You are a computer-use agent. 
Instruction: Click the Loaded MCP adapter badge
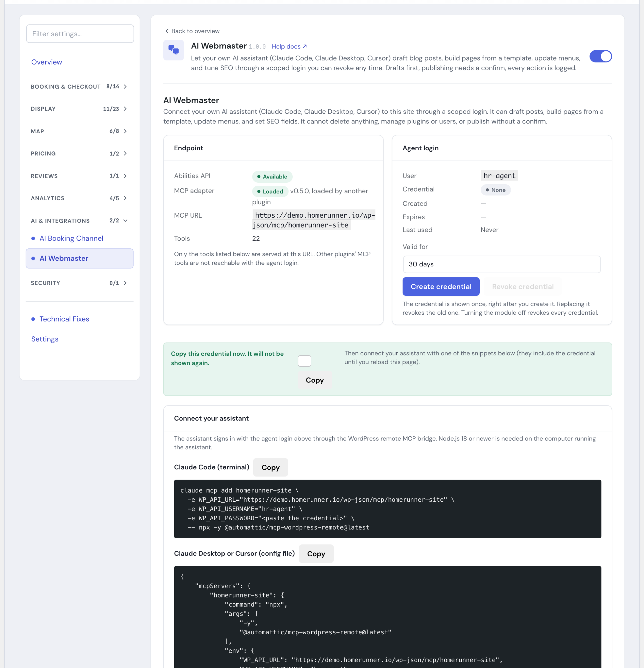(x=270, y=191)
